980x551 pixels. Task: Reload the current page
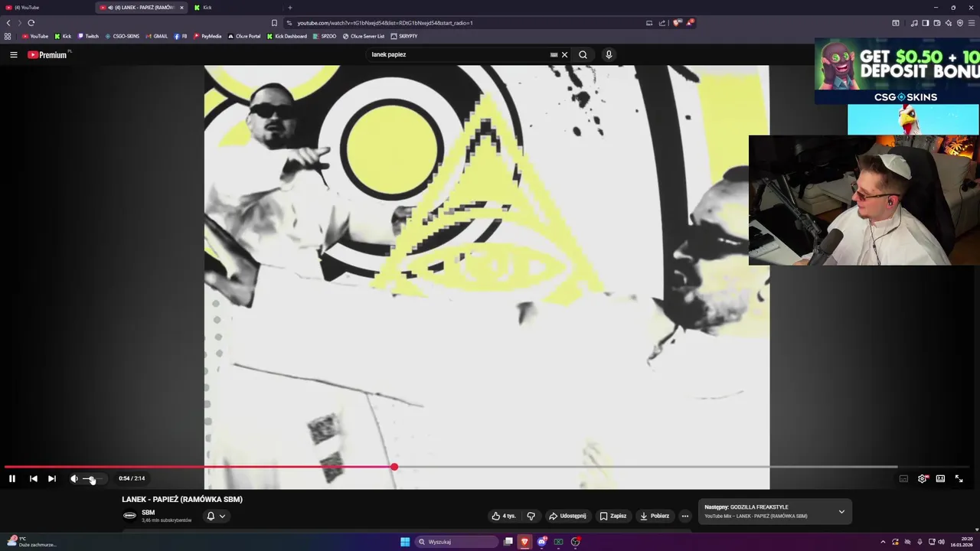coord(31,23)
